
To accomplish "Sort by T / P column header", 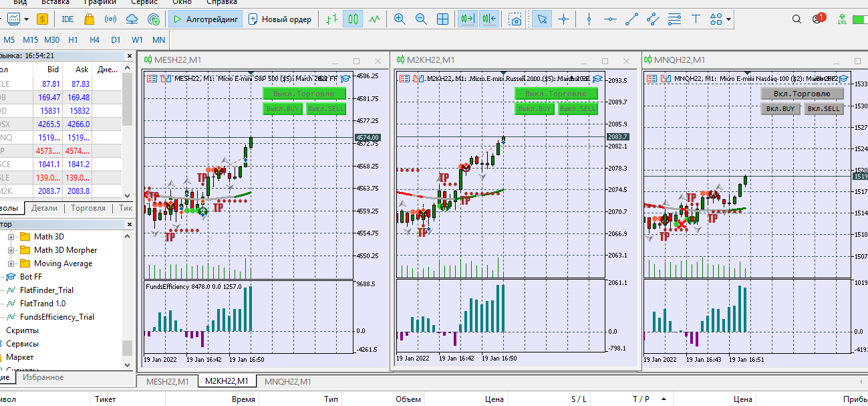I will (x=641, y=399).
